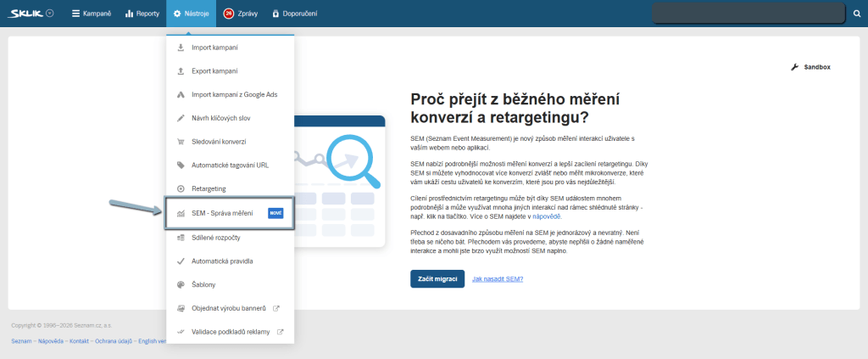Screen dimensions: 868x359
Task: Click the download icon beside Import kampaní
Action: click(181, 48)
